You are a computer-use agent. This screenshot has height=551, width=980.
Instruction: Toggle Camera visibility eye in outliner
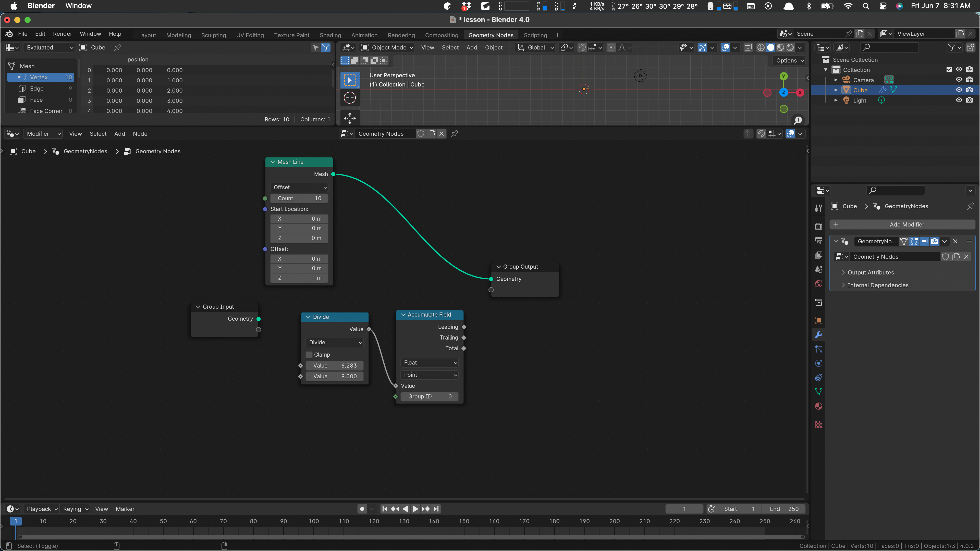pos(959,80)
